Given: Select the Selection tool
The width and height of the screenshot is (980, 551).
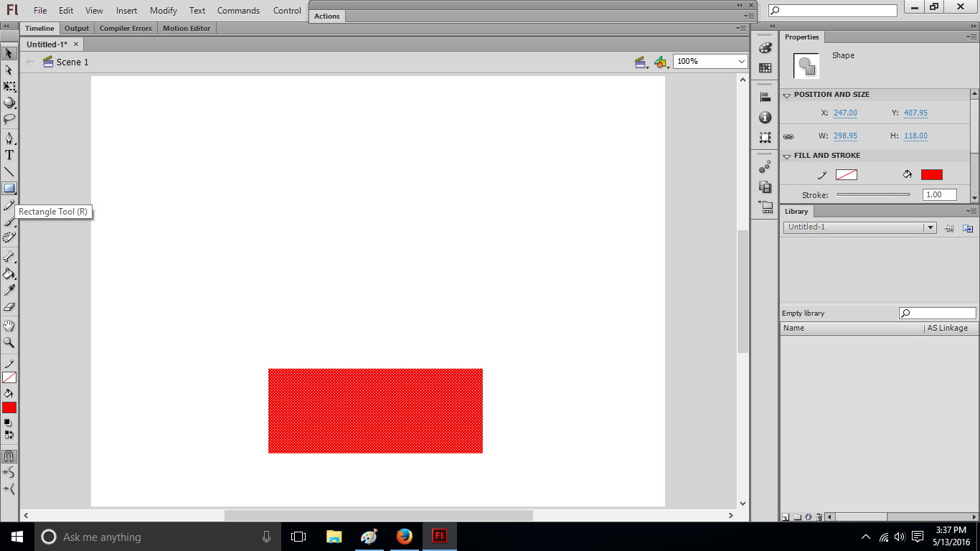Looking at the screenshot, I should point(9,53).
